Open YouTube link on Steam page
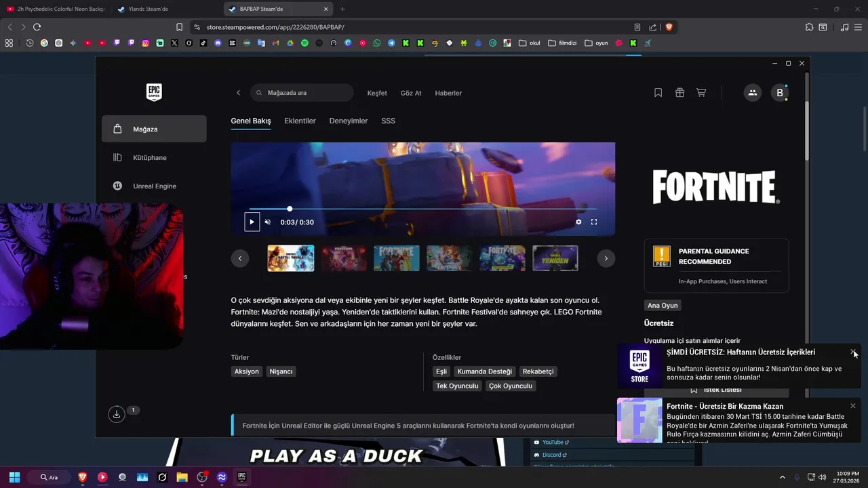This screenshot has width=868, height=488. pyautogui.click(x=553, y=443)
